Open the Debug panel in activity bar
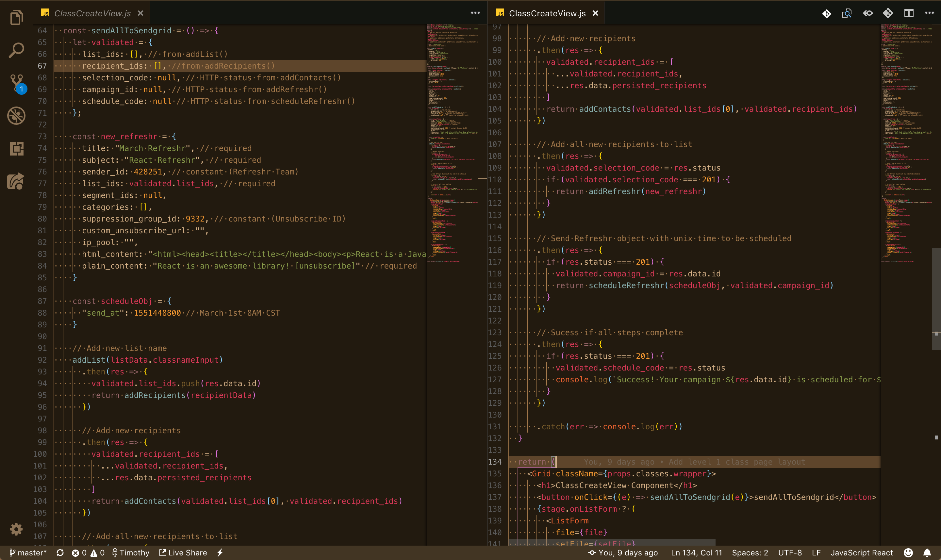 point(16,115)
